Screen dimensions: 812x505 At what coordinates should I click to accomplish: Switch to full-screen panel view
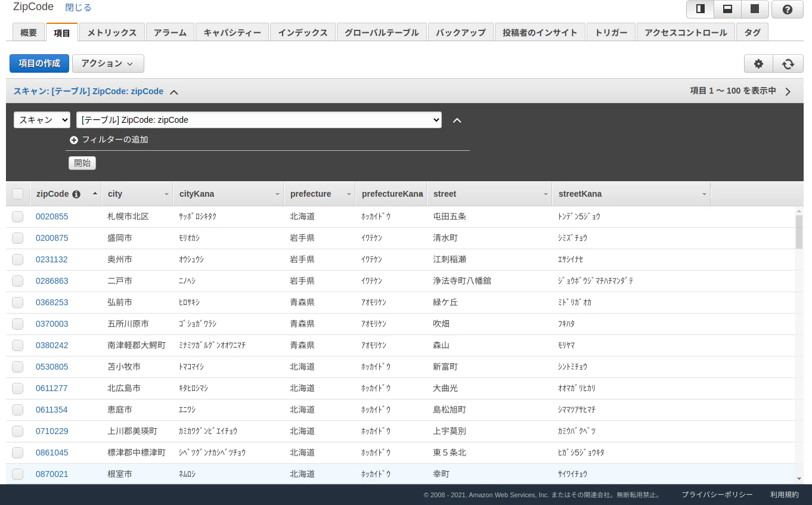tap(755, 9)
